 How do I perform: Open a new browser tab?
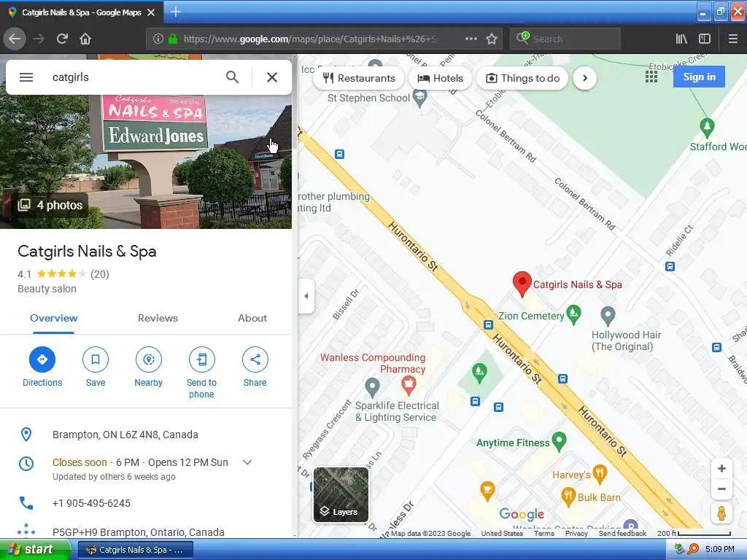click(175, 12)
